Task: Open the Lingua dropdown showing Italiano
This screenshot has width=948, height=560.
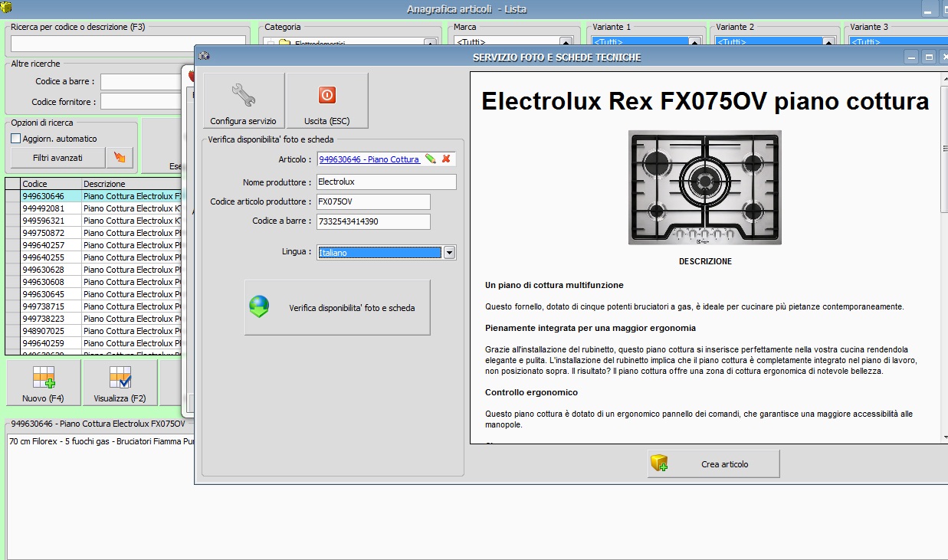Action: (450, 252)
